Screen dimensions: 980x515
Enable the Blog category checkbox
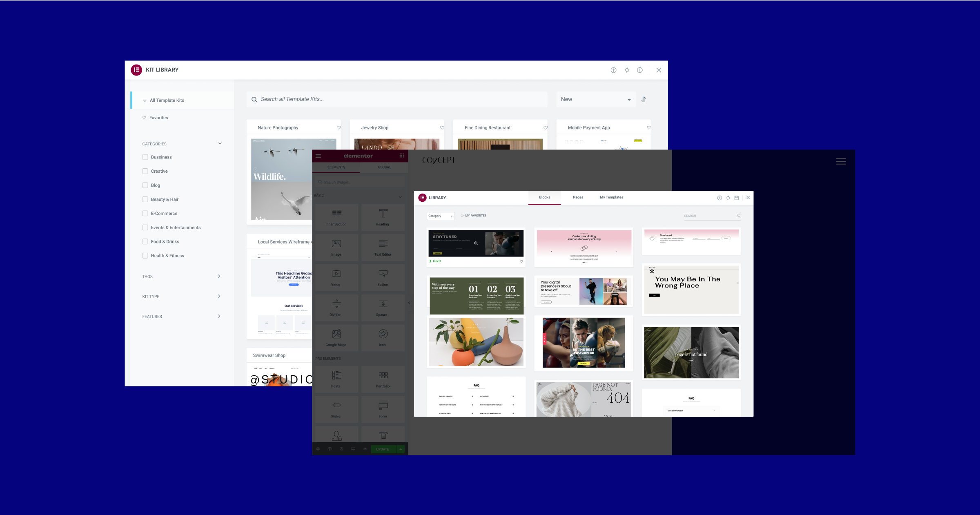[x=145, y=185]
